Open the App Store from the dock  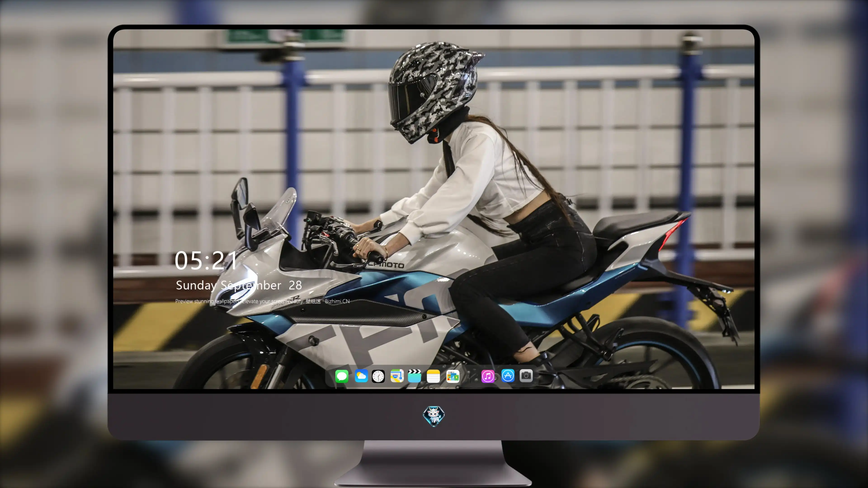point(508,376)
